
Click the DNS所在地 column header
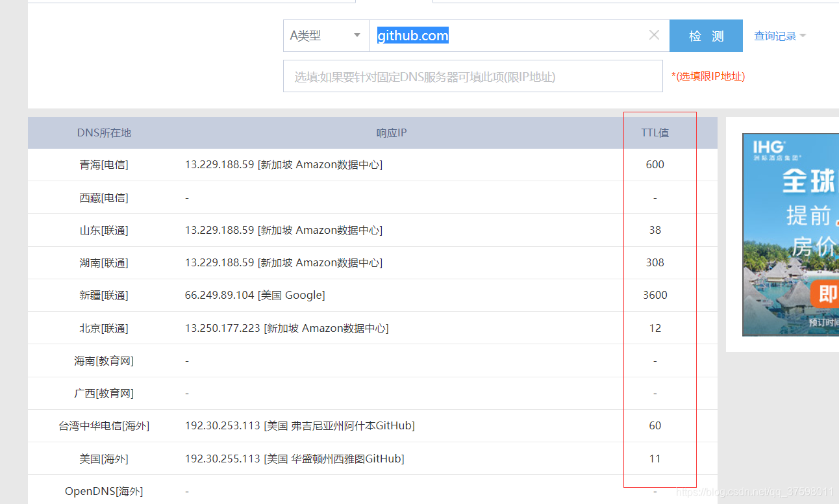(104, 132)
